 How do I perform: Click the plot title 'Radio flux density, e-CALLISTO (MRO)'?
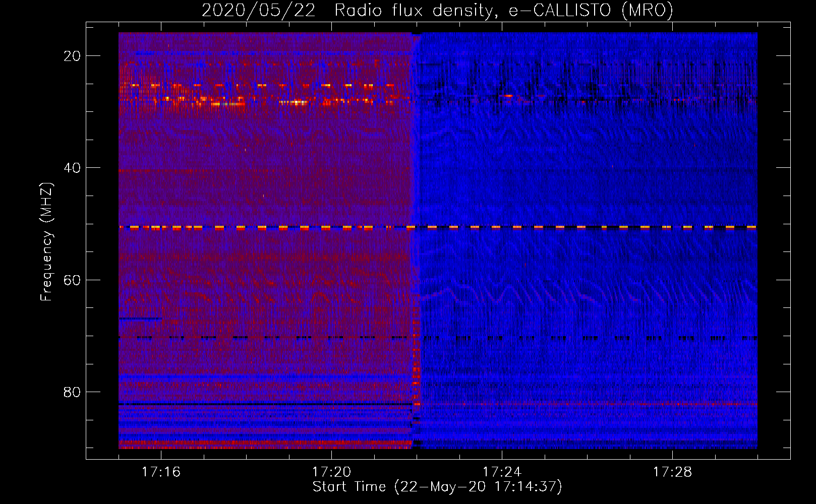pyautogui.click(x=504, y=11)
